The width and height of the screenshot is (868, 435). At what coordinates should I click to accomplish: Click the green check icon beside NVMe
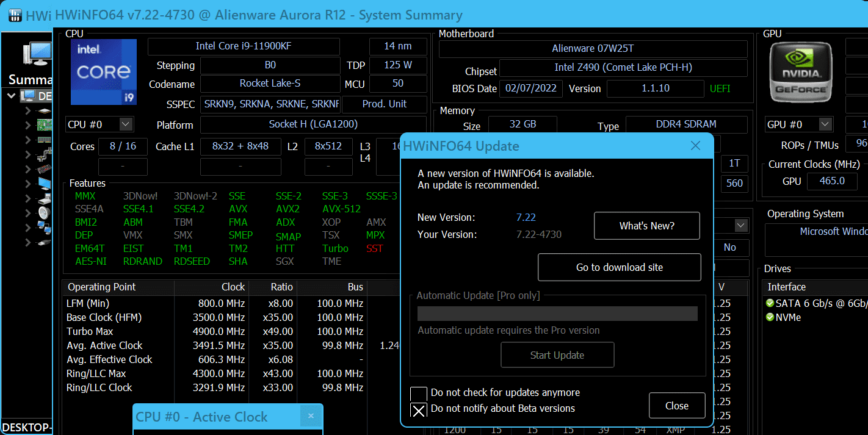pyautogui.click(x=770, y=317)
